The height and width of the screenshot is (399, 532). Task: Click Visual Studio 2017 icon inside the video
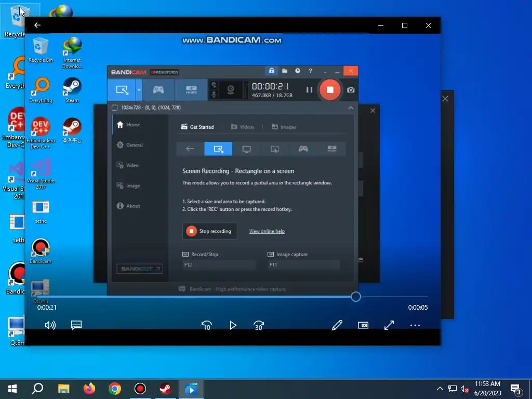pyautogui.click(x=41, y=173)
